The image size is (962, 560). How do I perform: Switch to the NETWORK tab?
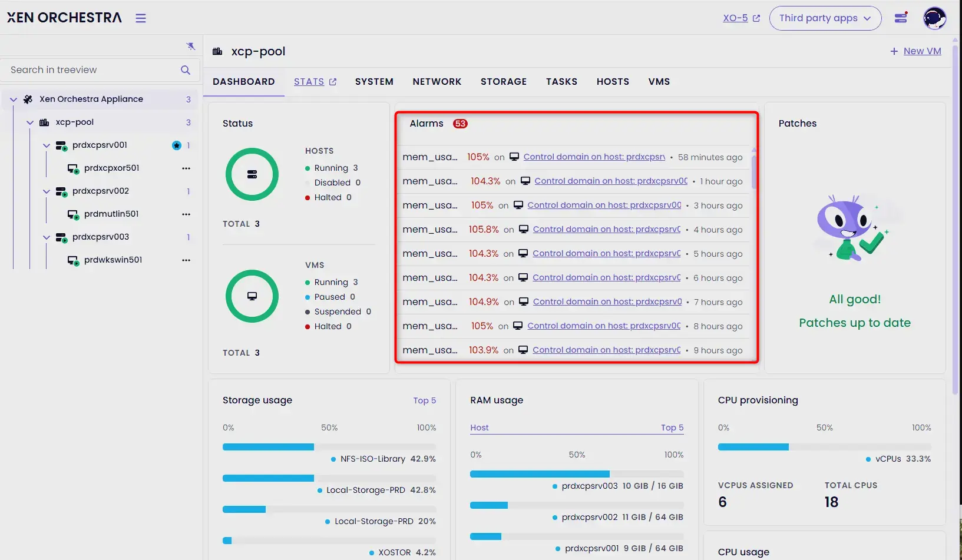tap(437, 82)
